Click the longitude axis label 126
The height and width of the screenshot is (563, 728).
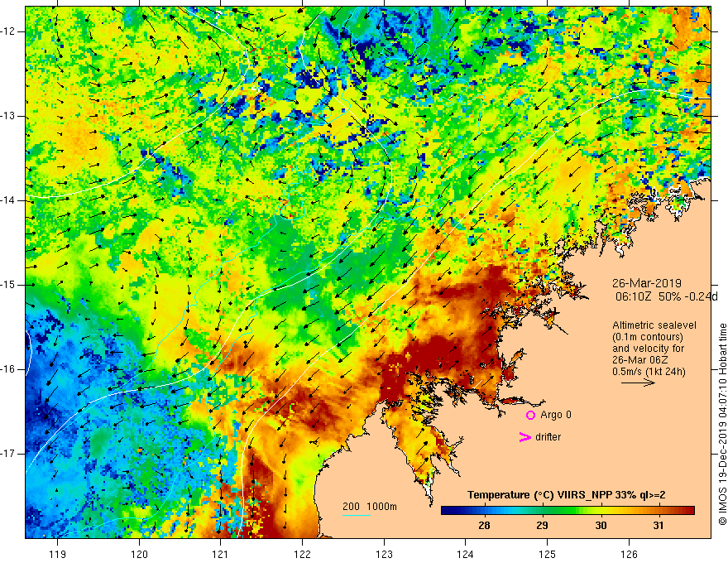629,554
